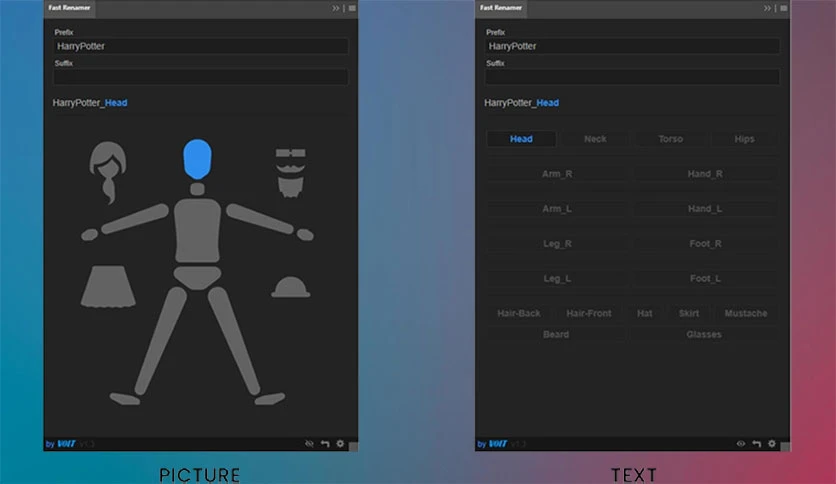The width and height of the screenshot is (836, 484).
Task: Select the torso shape in picture panel
Action: tap(197, 230)
